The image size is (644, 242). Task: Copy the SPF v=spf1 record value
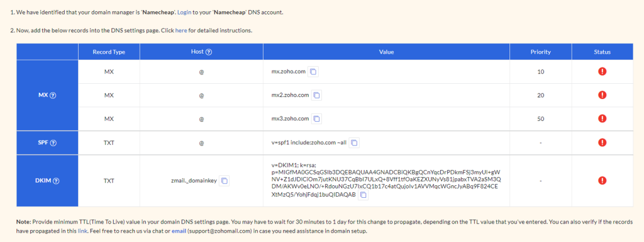coord(355,142)
